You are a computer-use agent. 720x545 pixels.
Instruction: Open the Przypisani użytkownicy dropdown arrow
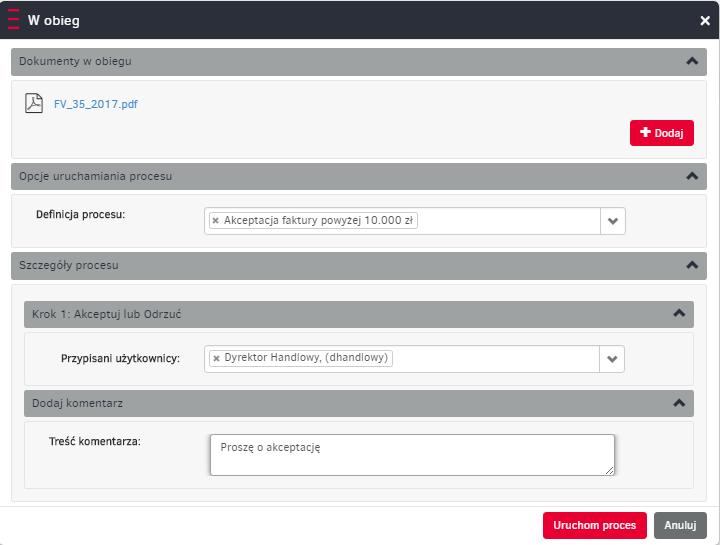[x=612, y=359]
